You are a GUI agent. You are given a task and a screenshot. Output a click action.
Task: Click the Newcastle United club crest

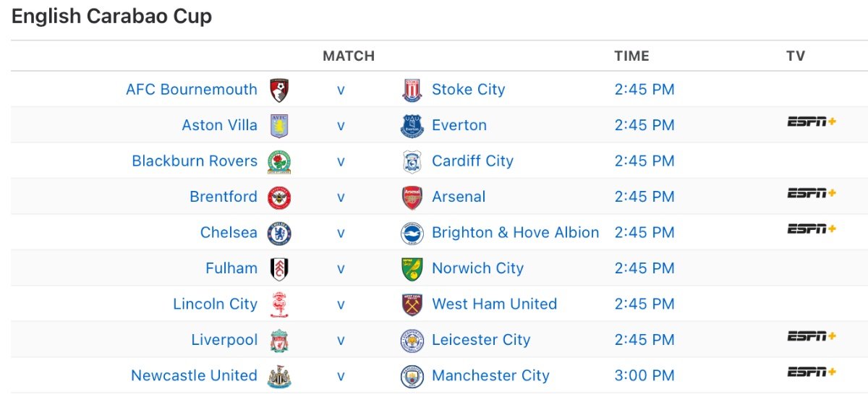pos(279,376)
